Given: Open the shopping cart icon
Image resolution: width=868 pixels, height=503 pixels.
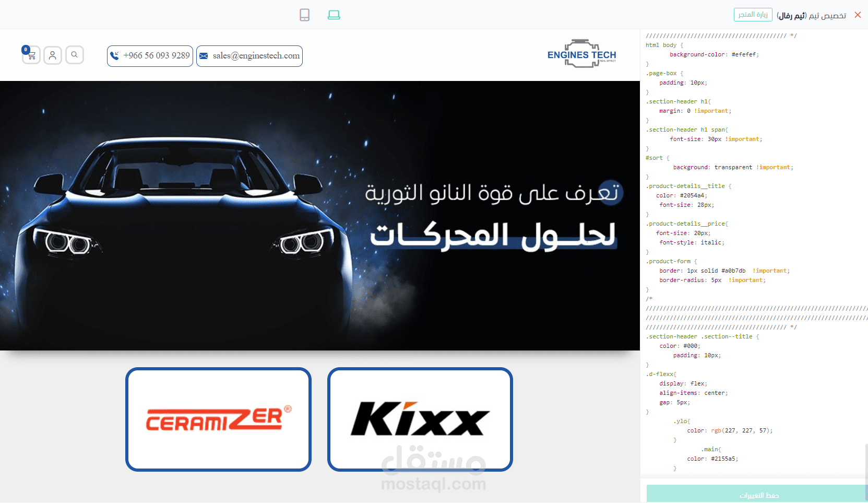Looking at the screenshot, I should [x=31, y=55].
